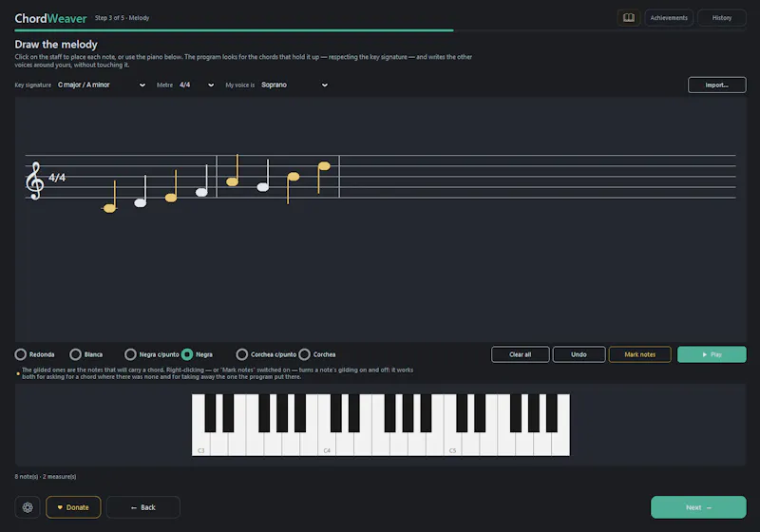Click the 'Draw the melody' heading

click(x=56, y=45)
